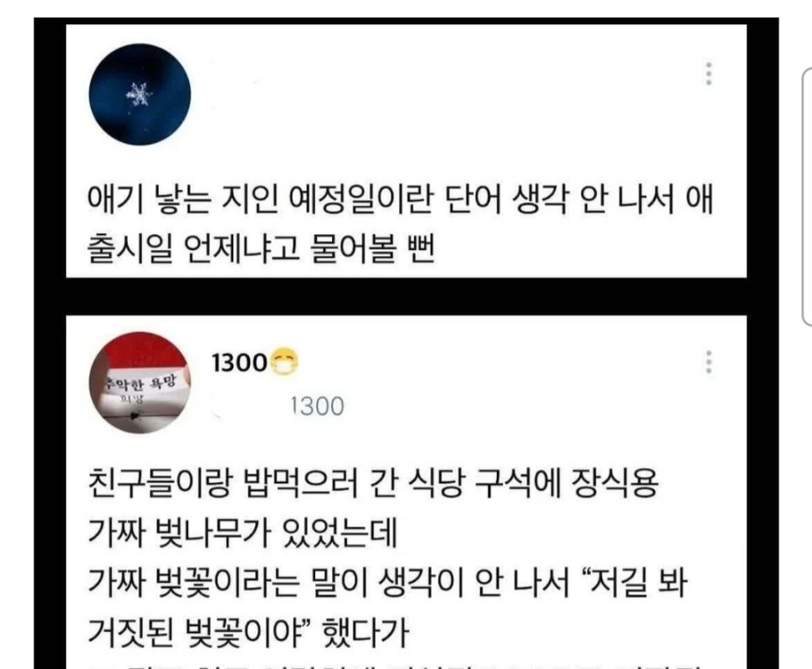Image resolution: width=812 pixels, height=669 pixels.
Task: Click the black divider between the posts
Action: (406, 297)
